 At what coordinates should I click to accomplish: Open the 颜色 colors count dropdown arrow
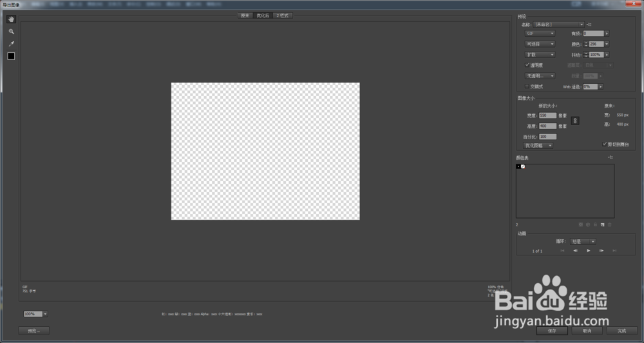(x=607, y=44)
